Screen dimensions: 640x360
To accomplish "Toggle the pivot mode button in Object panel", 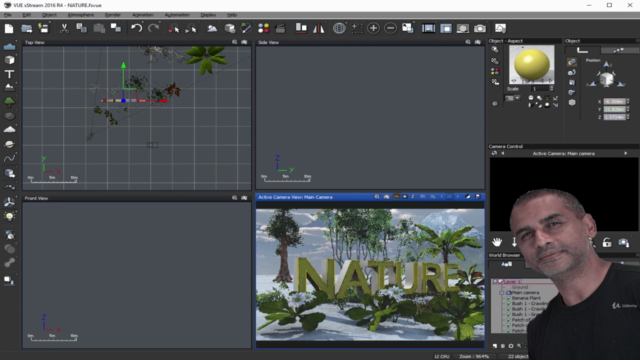I will pyautogui.click(x=572, y=102).
